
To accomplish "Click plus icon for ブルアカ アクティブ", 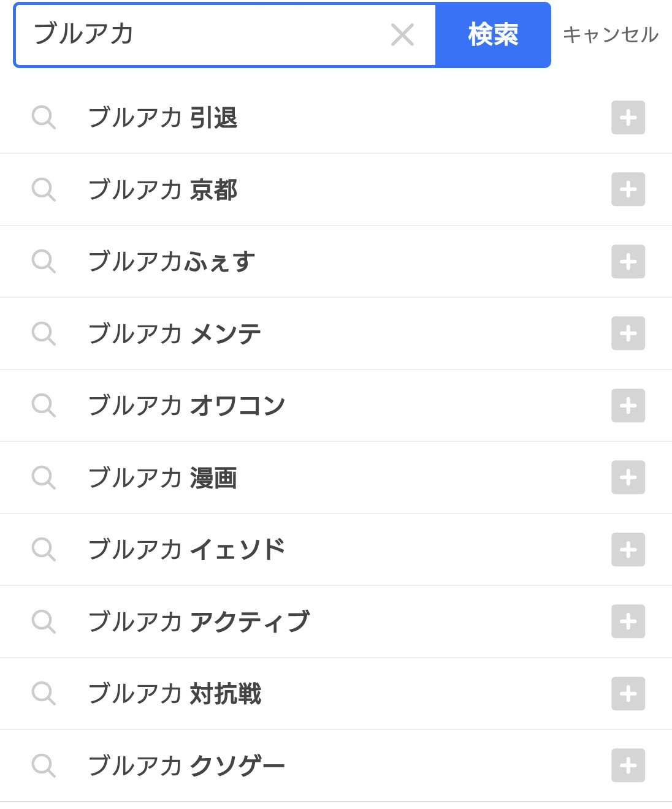I will [628, 621].
